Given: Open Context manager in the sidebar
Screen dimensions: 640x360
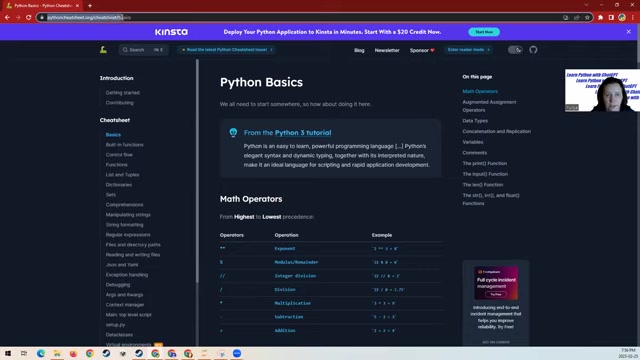Looking at the screenshot, I should pyautogui.click(x=125, y=305).
